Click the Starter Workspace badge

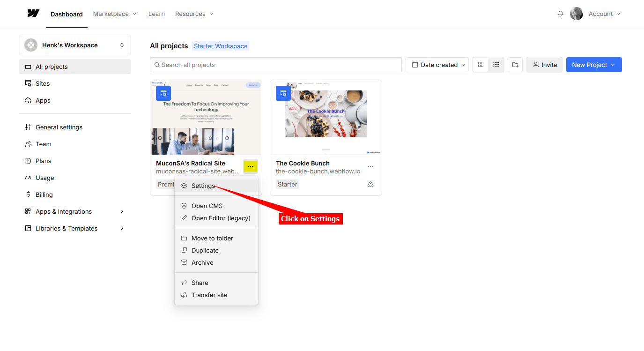click(221, 46)
